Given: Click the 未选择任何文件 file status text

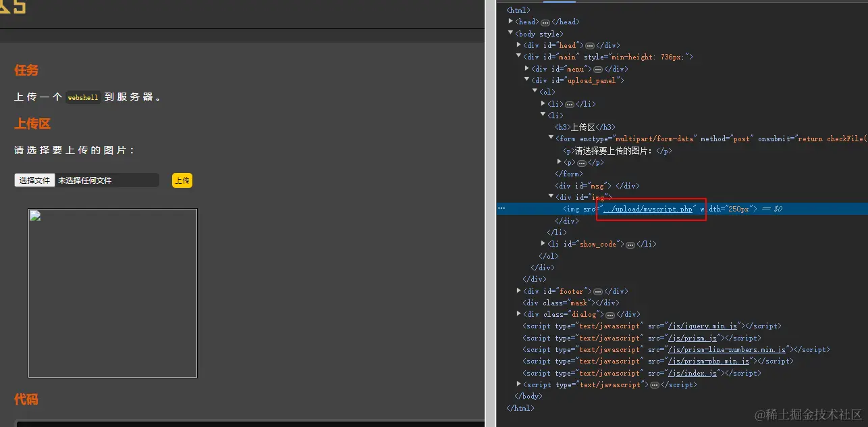Looking at the screenshot, I should click(84, 181).
